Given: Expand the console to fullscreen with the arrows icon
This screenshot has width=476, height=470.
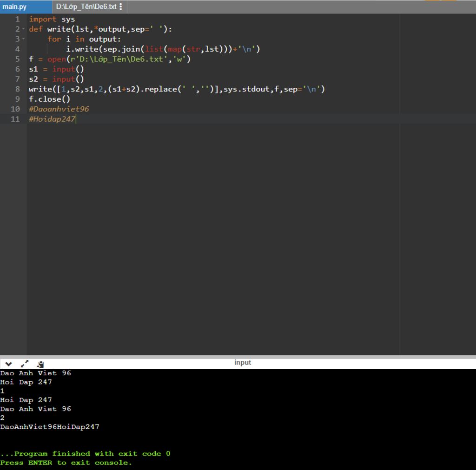Looking at the screenshot, I should [x=25, y=364].
